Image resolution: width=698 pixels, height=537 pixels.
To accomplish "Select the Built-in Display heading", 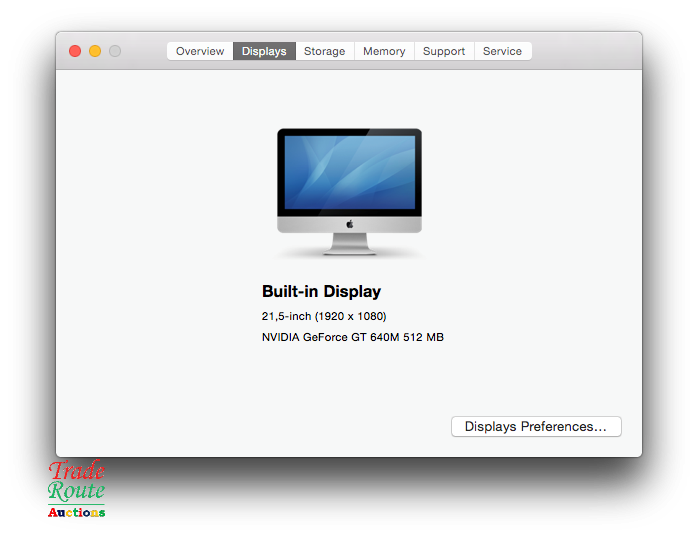I will pos(321,292).
